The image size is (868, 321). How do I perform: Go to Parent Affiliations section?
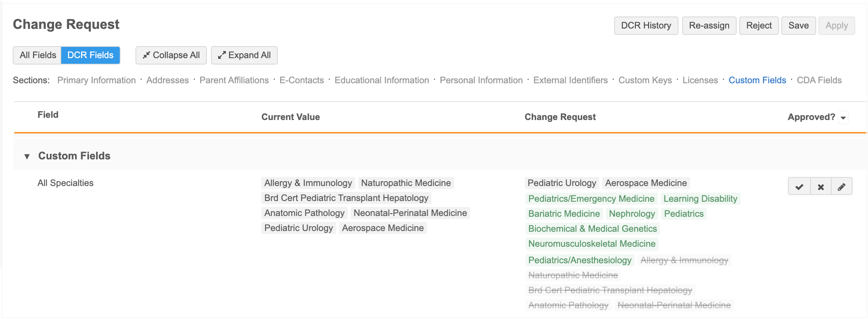[234, 80]
